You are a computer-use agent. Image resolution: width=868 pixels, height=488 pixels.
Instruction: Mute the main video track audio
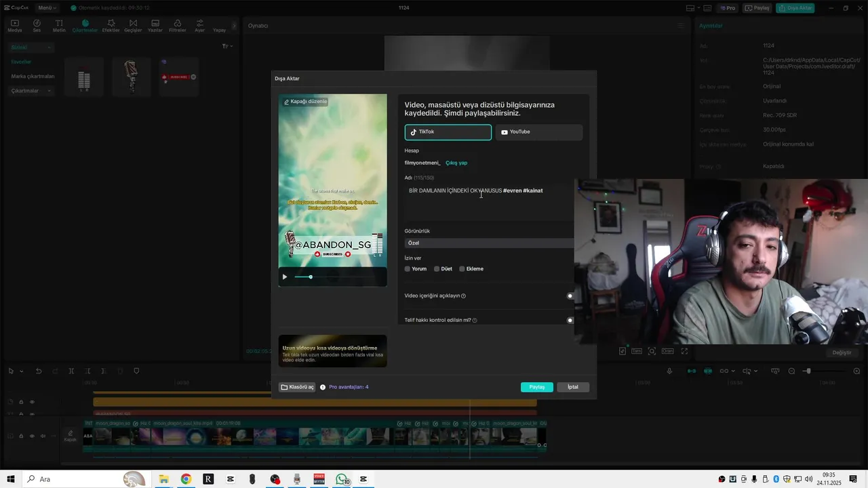click(42, 436)
